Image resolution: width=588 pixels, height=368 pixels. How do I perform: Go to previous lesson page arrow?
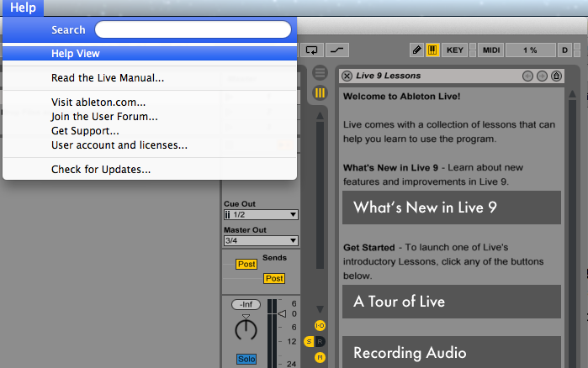click(x=527, y=76)
